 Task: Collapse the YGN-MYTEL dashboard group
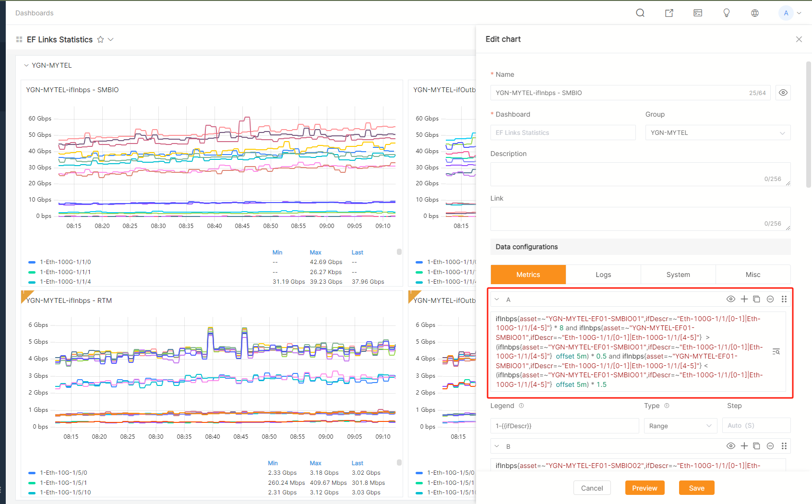26,65
